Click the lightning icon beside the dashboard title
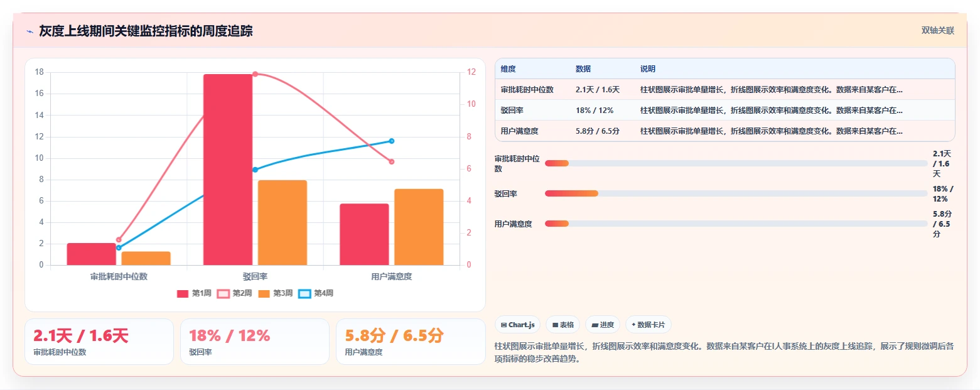 [x=30, y=31]
